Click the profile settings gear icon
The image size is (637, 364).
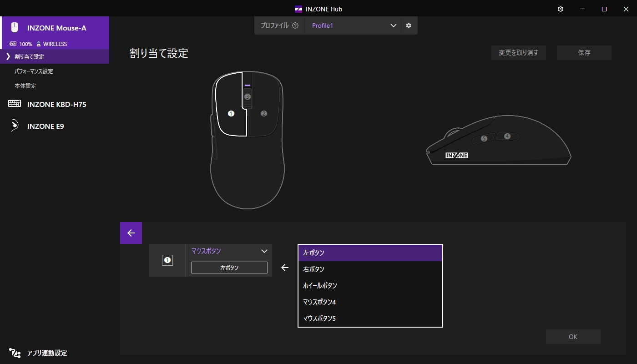pos(409,25)
